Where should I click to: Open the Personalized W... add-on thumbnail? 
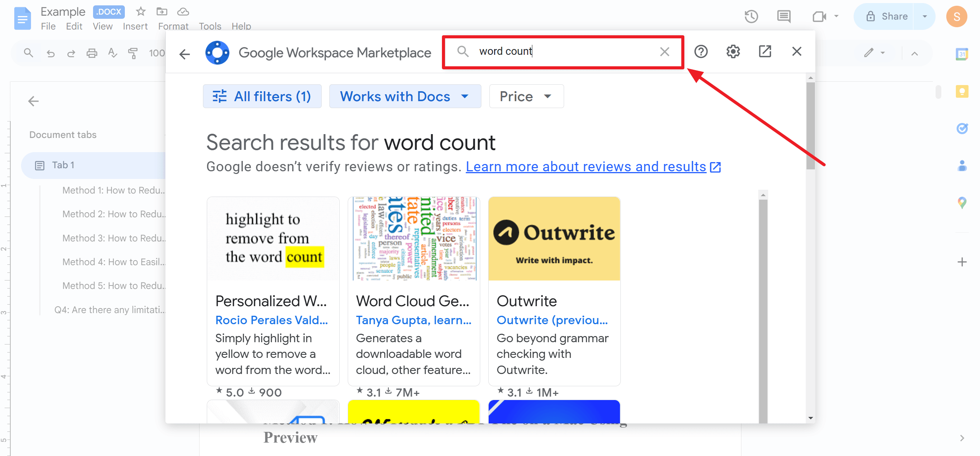pyautogui.click(x=273, y=239)
